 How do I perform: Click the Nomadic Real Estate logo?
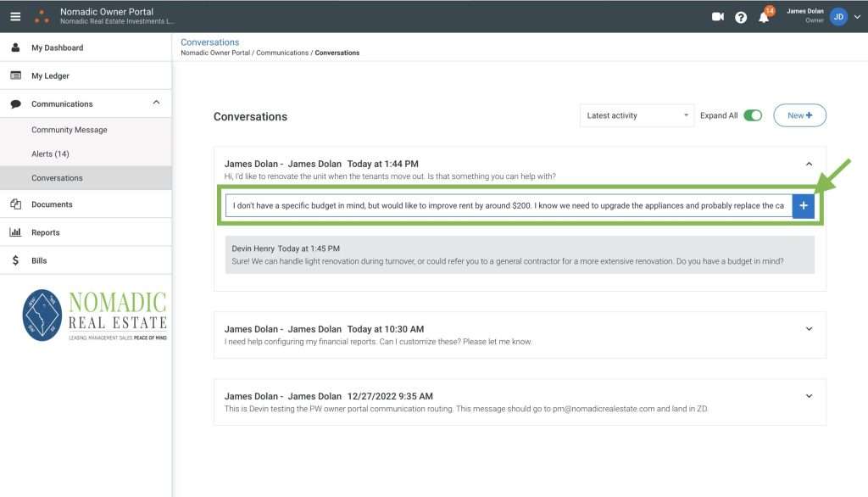point(94,316)
